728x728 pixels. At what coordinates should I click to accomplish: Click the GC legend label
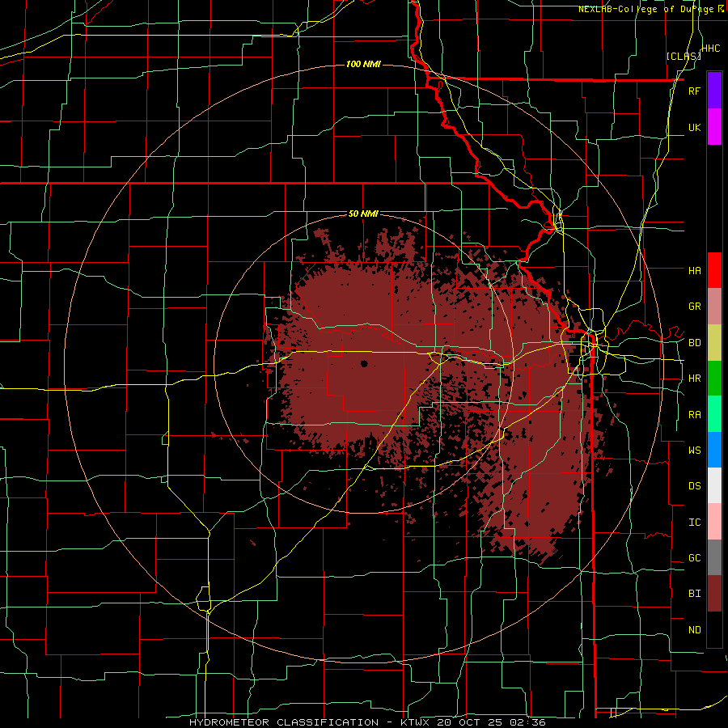694,558
